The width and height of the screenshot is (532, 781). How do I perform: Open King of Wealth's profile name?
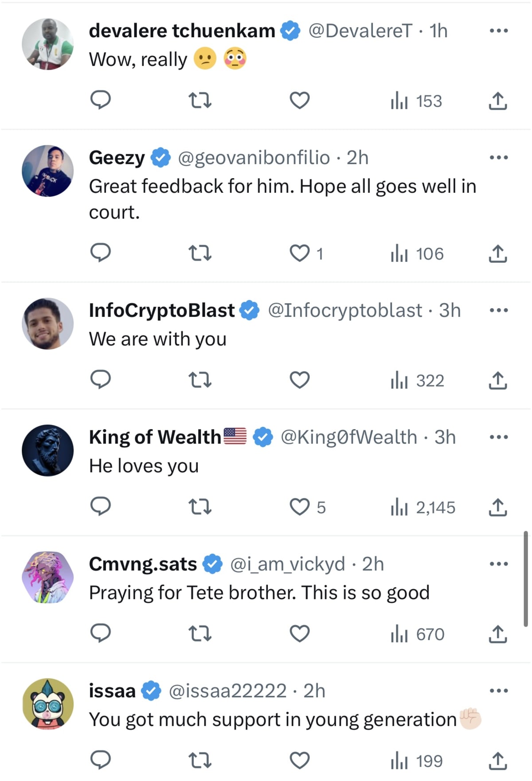point(155,437)
